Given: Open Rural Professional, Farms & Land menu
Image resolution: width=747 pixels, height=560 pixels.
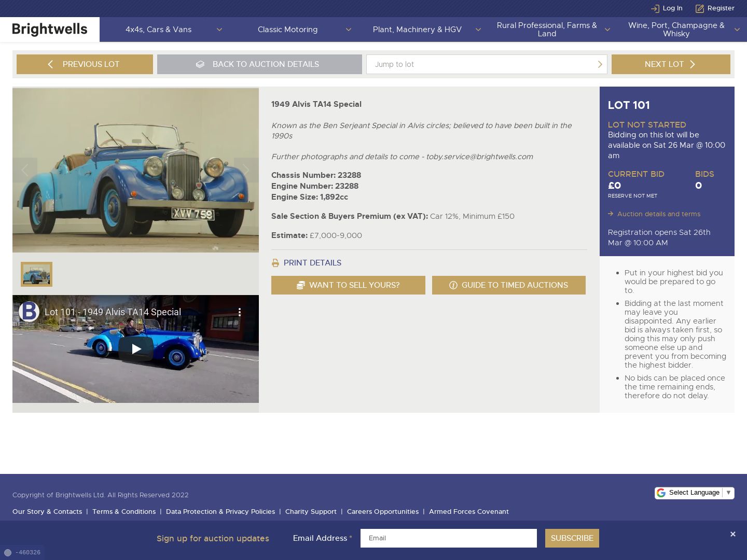Looking at the screenshot, I should [547, 30].
